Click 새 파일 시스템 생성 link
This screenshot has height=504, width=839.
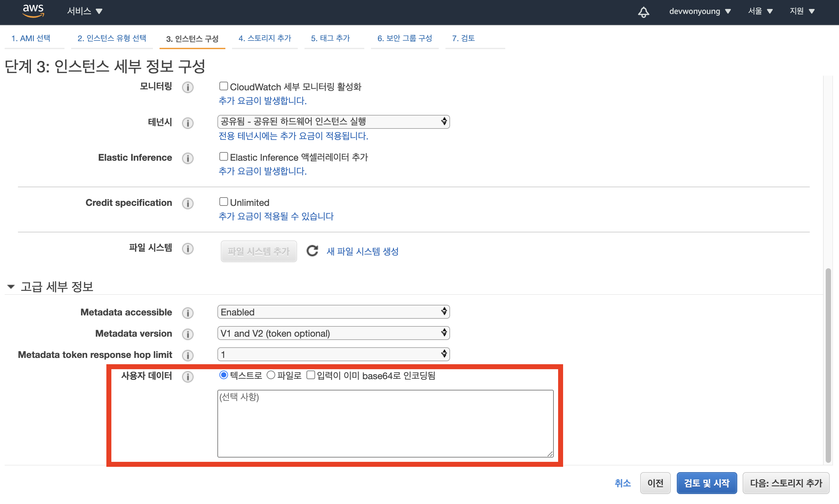[x=362, y=251]
